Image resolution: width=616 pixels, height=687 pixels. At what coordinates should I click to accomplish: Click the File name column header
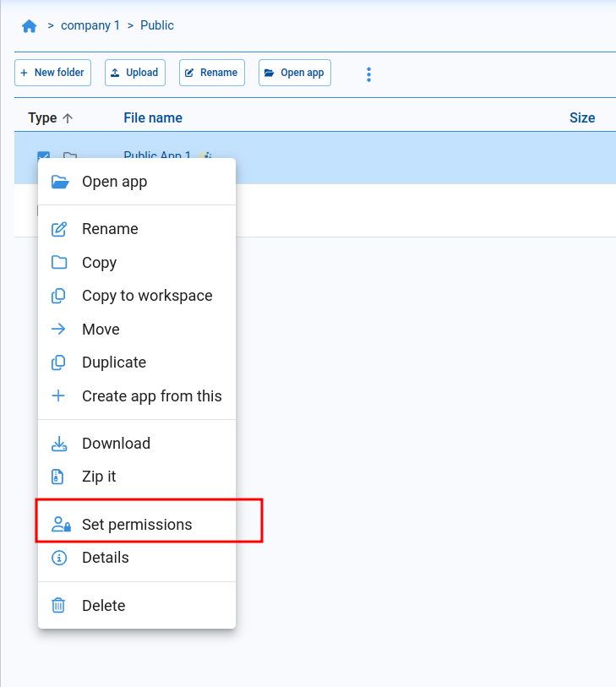pos(153,118)
